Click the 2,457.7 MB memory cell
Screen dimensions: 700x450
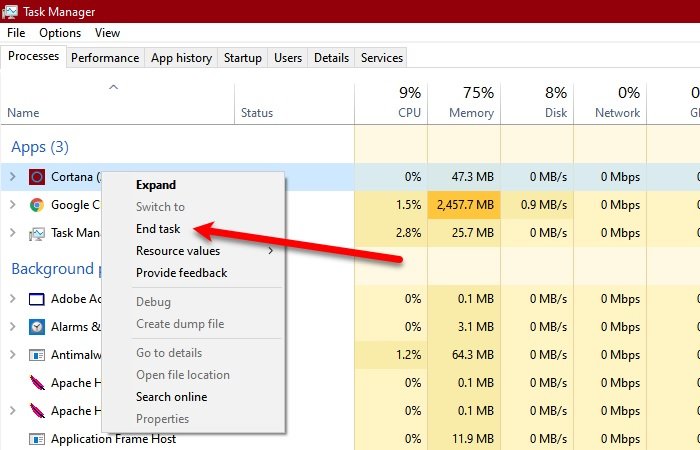pos(464,205)
